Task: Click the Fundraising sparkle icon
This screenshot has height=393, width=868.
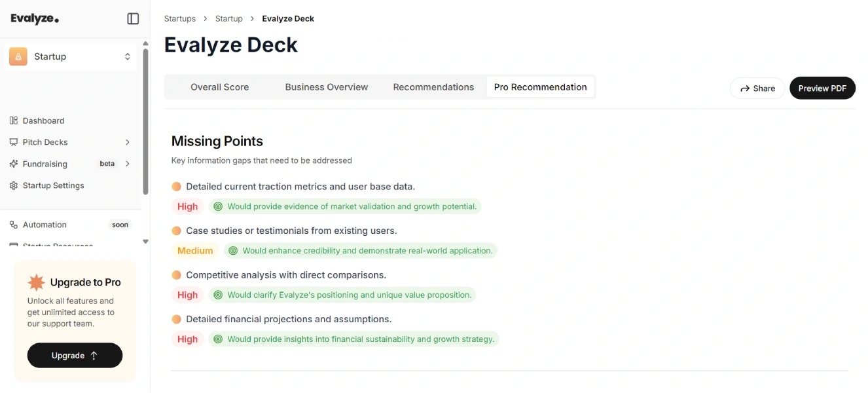Action: [x=14, y=164]
